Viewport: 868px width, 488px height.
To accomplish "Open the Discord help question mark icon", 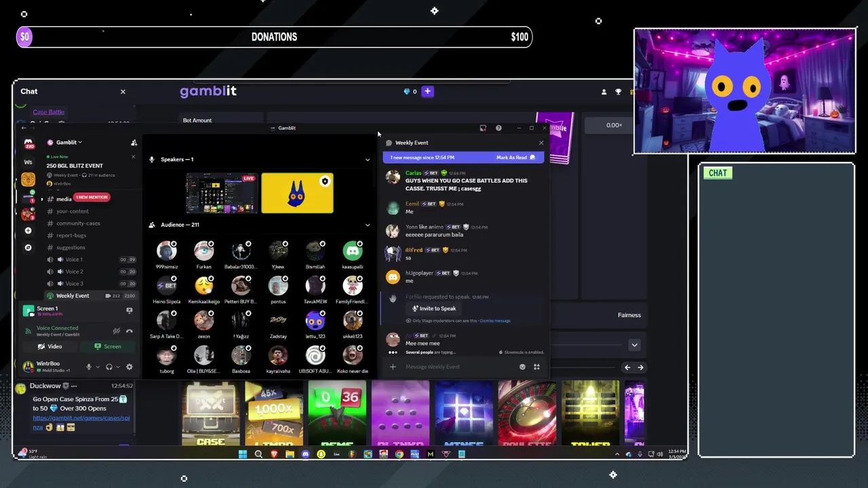I will (x=498, y=128).
